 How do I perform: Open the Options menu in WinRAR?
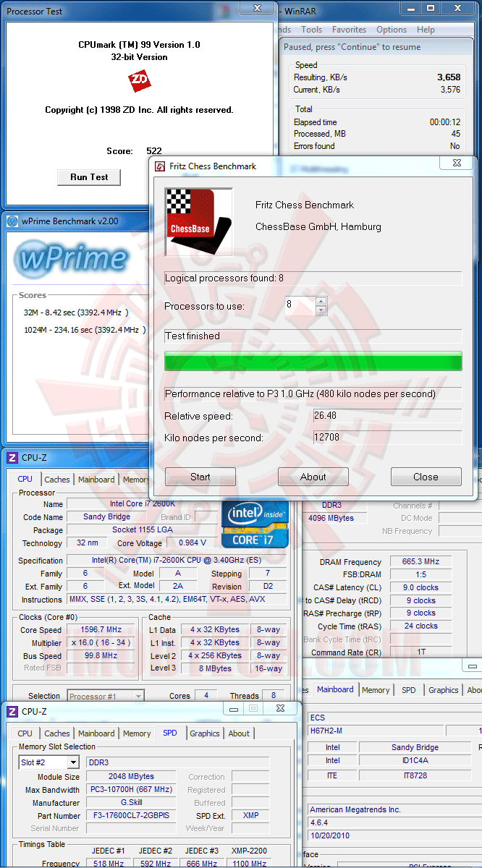click(x=392, y=30)
